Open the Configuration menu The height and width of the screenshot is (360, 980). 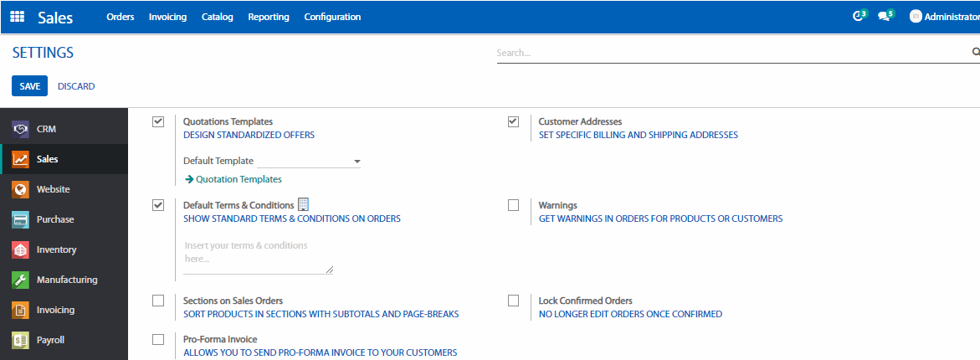pos(332,17)
